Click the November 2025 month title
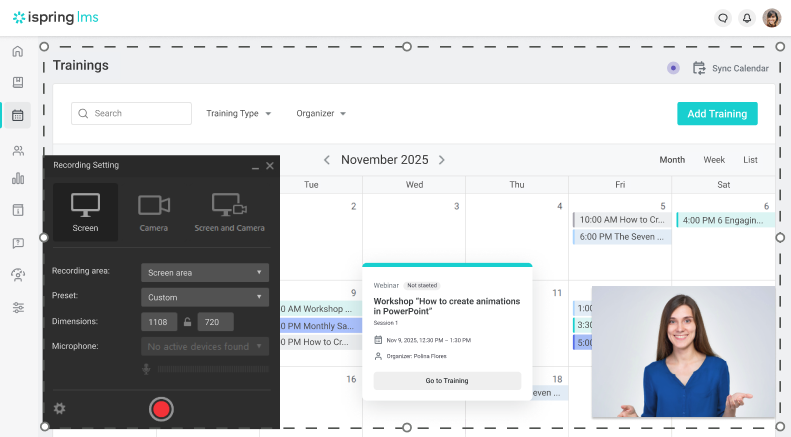The width and height of the screenshot is (791, 437). click(384, 160)
